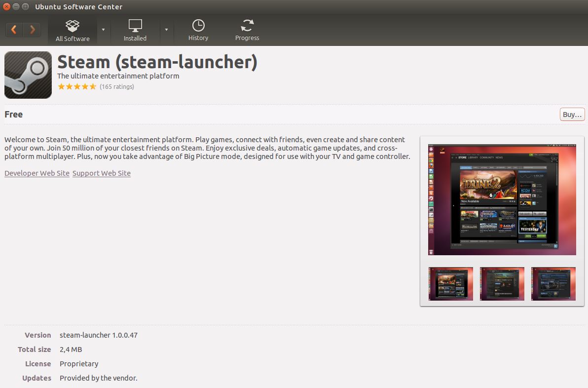This screenshot has height=388, width=588.
Task: Enlarge the main Steam screenshot preview
Action: [x=502, y=199]
